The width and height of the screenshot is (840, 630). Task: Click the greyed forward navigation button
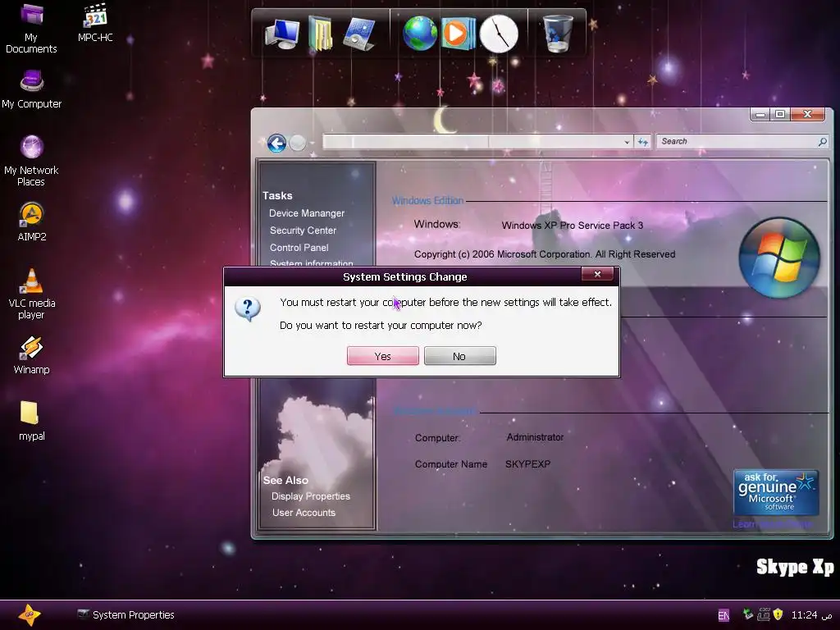point(297,143)
